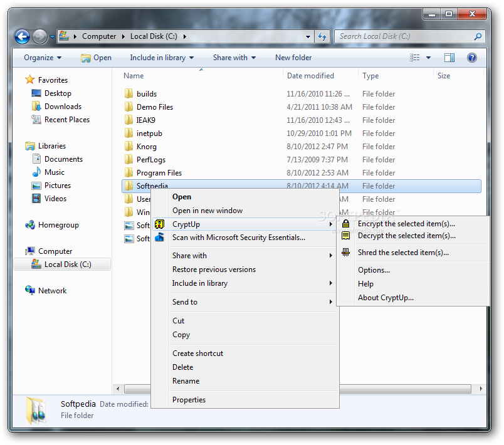This screenshot has width=504, height=445.
Task: Select the PerfLogs folder
Action: pyautogui.click(x=150, y=160)
